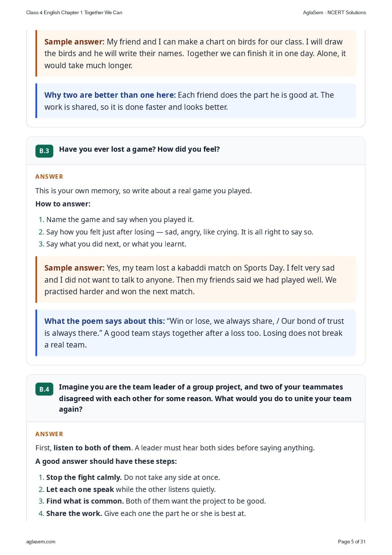Click the kabaddi match sample answer box
392x555 pixels.
(x=196, y=280)
